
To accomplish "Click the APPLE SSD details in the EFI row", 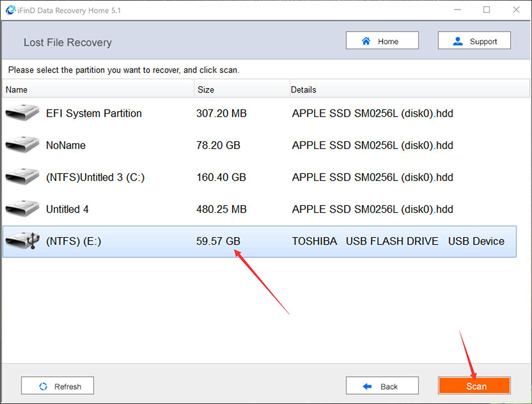I will (373, 113).
